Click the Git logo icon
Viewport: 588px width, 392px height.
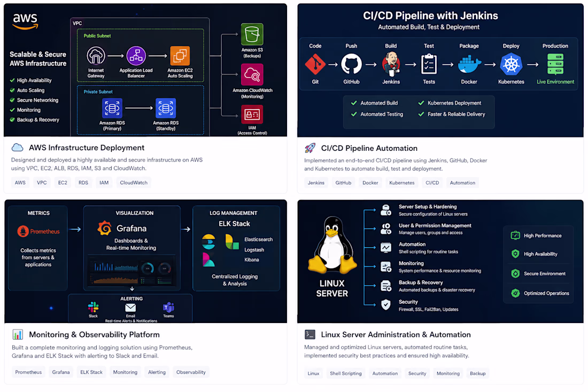click(x=315, y=64)
